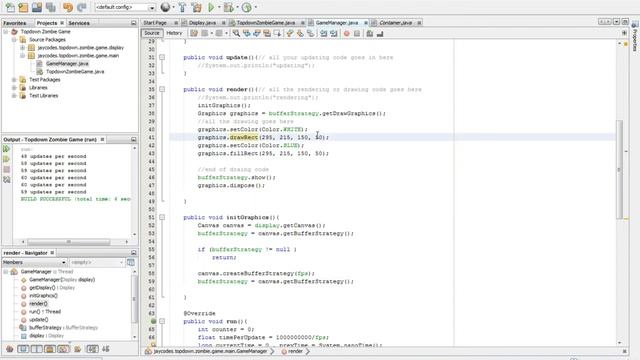Click the New File toolbar icon
The height and width of the screenshot is (360, 640).
click(x=10, y=7)
